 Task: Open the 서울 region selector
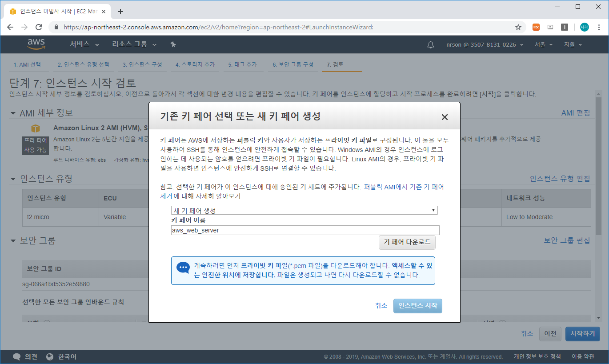543,44
